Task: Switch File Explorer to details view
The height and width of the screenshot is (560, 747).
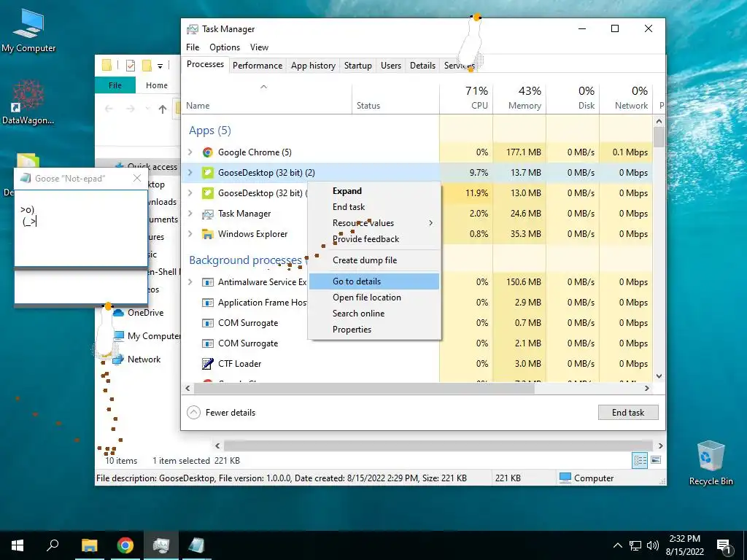Action: pyautogui.click(x=640, y=460)
